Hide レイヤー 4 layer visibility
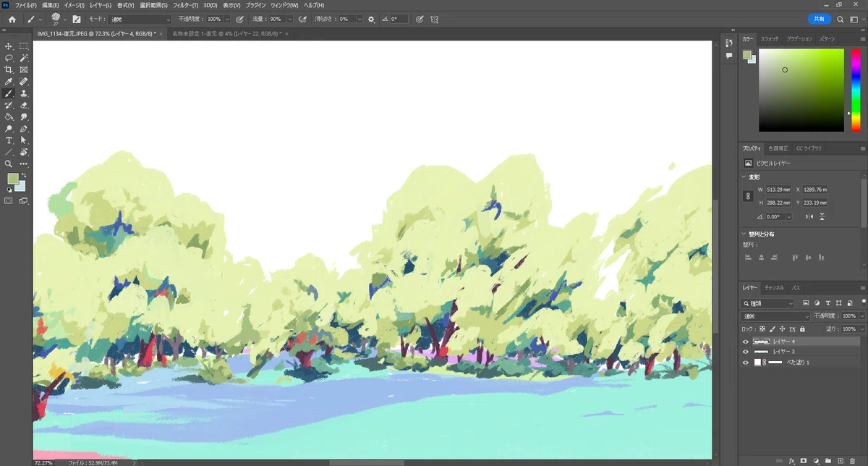Image resolution: width=868 pixels, height=466 pixels. tap(746, 342)
